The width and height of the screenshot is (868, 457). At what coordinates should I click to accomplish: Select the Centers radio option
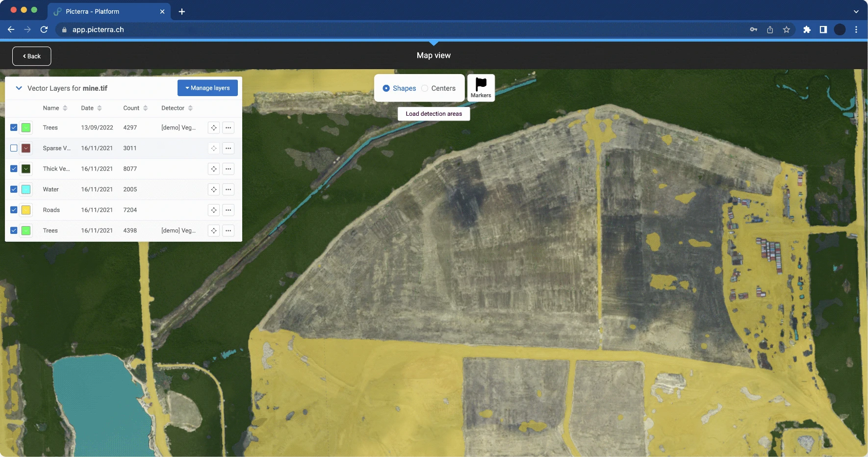pos(425,88)
